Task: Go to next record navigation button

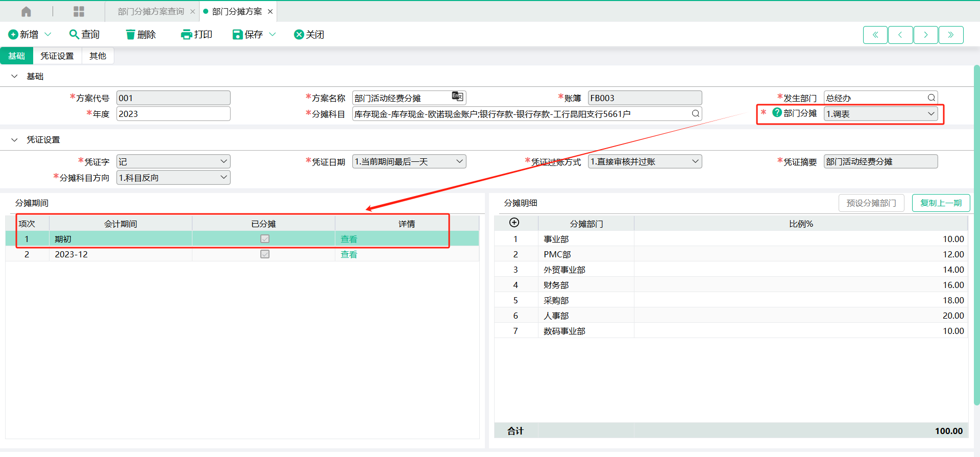Action: (926, 35)
